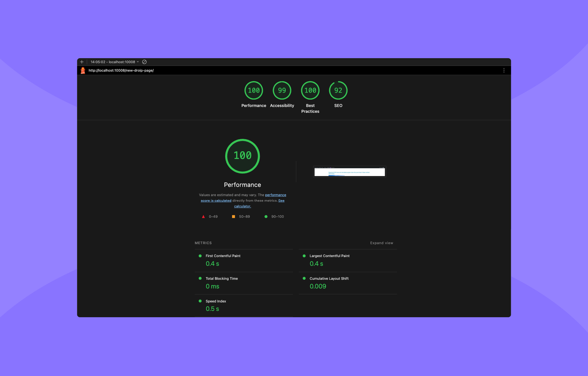This screenshot has height=376, width=588.
Task: Expand the Cumulative Layout Shift metric
Action: click(x=329, y=278)
